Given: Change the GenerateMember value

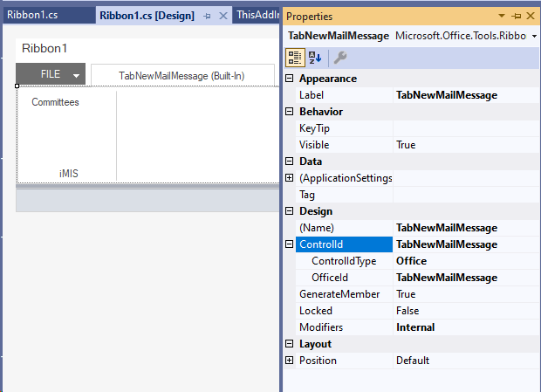Looking at the screenshot, I should pyautogui.click(x=465, y=294).
